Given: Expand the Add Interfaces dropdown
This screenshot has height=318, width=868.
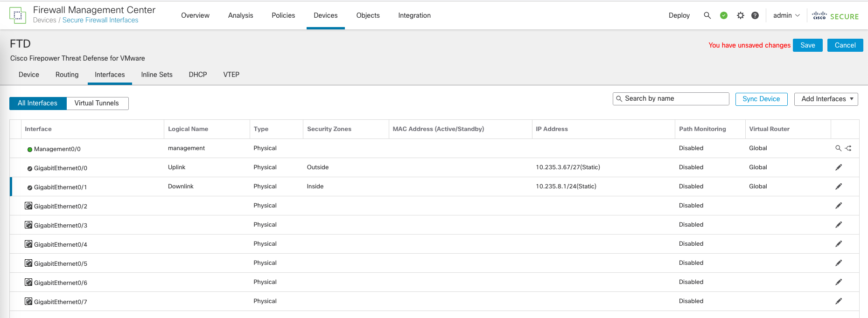Looking at the screenshot, I should point(826,99).
